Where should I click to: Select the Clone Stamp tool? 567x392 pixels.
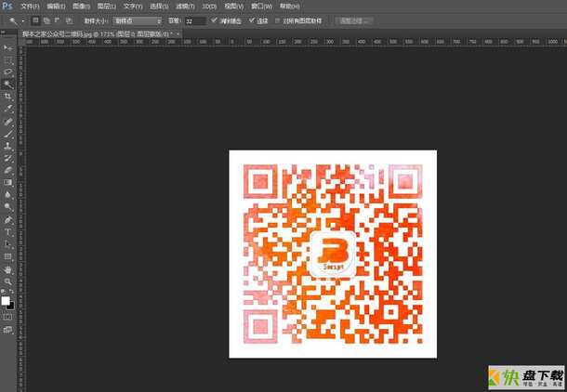pos(8,146)
